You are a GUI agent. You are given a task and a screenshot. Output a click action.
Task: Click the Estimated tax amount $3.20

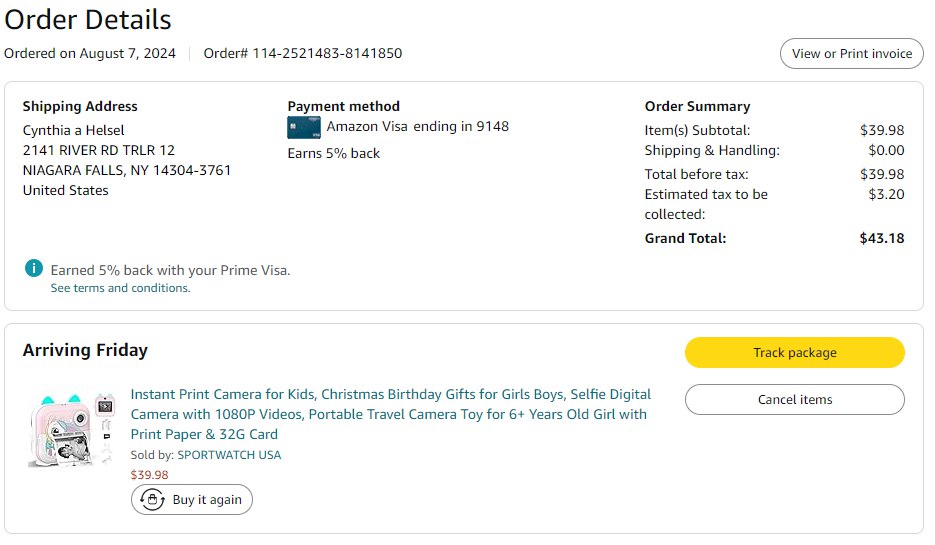[886, 194]
